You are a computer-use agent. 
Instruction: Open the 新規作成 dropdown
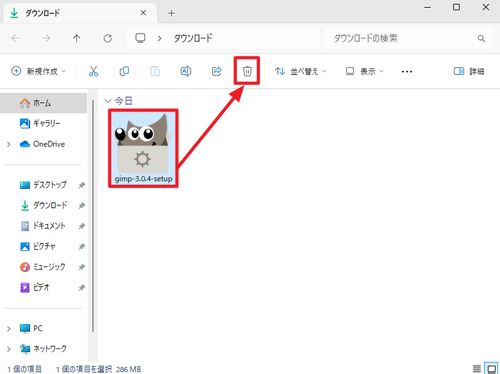(x=38, y=71)
